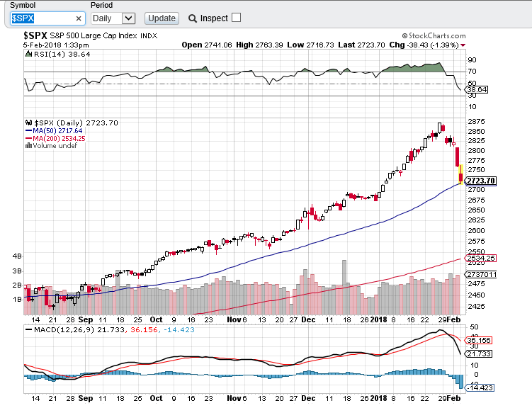This screenshot has height=408, width=532.
Task: Click the Feb label on MACD axis
Action: [x=454, y=398]
